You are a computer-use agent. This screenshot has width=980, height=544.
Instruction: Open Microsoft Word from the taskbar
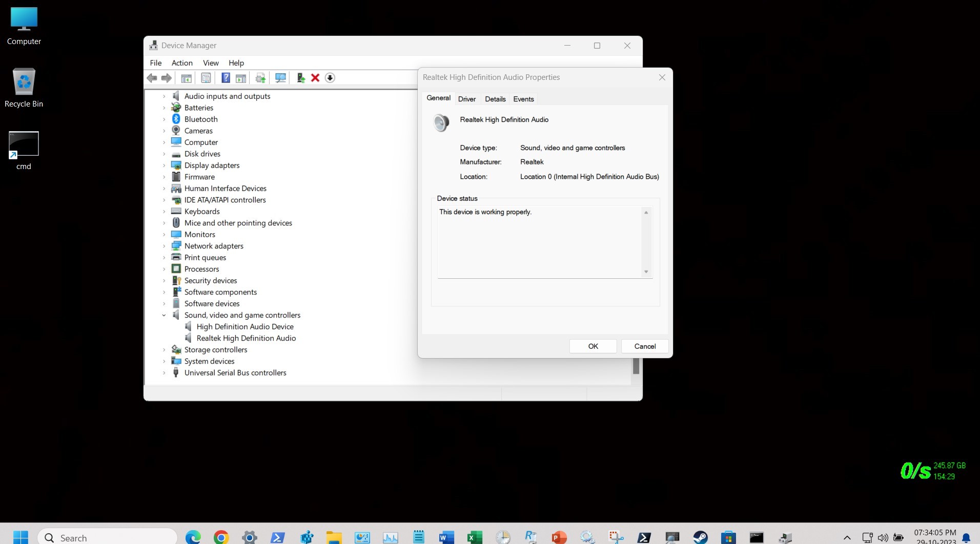[446, 537]
